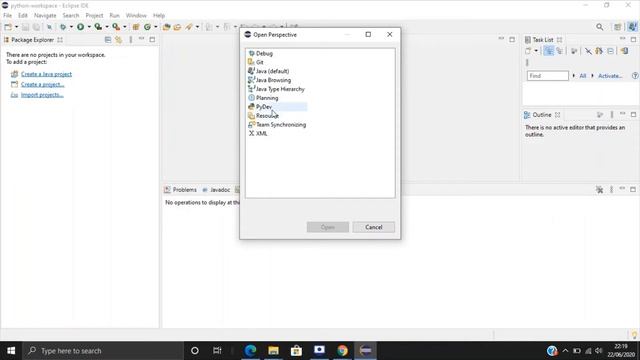640x360 pixels.
Task: Switch to the Javadoc tab
Action: (x=216, y=190)
